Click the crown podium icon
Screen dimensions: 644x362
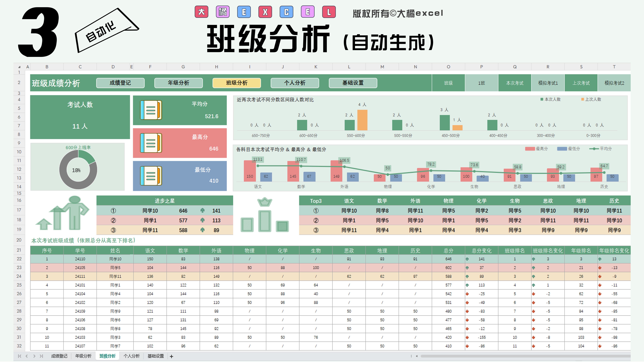pyautogui.click(x=264, y=215)
